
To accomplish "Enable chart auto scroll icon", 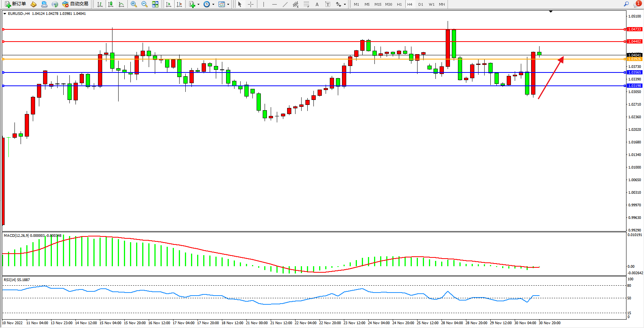I will click(169, 4).
